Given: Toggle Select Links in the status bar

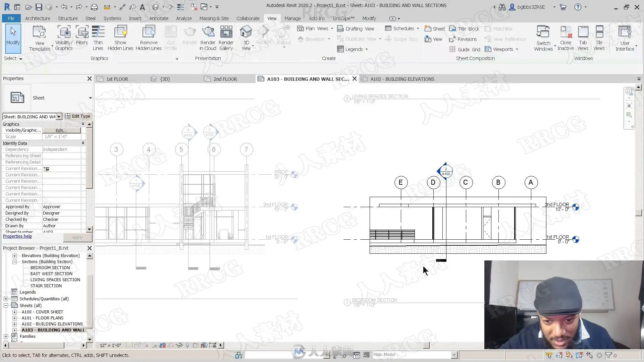Looking at the screenshot, I should point(549,355).
